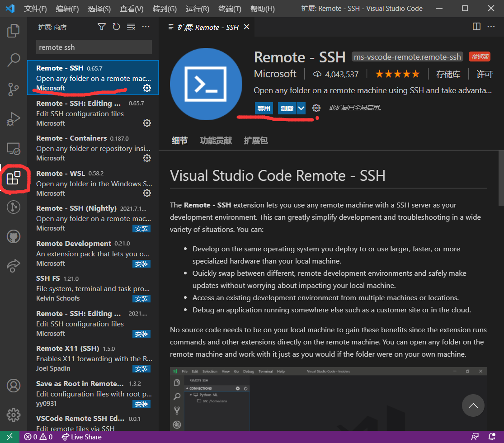Click the 卸载 uninstall button
This screenshot has width=504, height=443.
(287, 108)
